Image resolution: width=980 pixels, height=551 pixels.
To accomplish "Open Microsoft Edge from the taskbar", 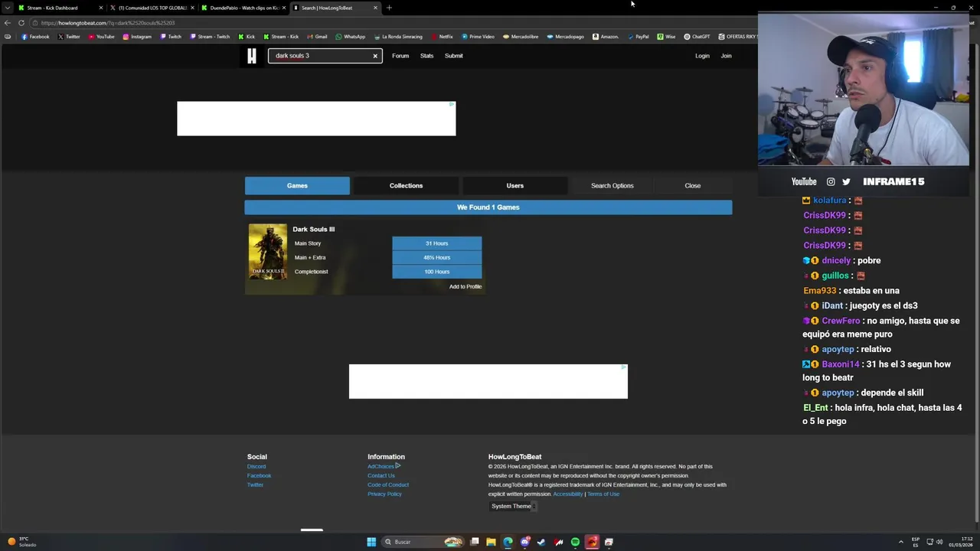I will pos(508,542).
